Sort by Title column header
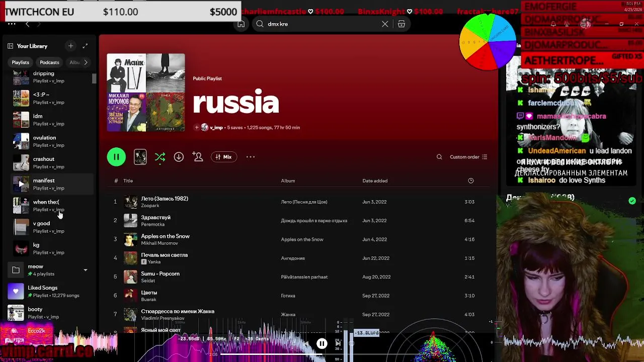 (128, 181)
